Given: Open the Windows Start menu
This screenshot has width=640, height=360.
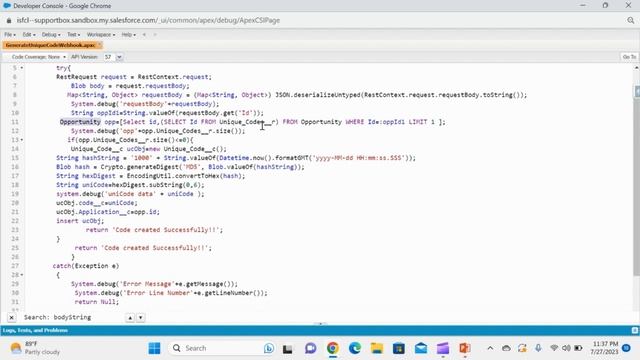Looking at the screenshot, I should 154,348.
